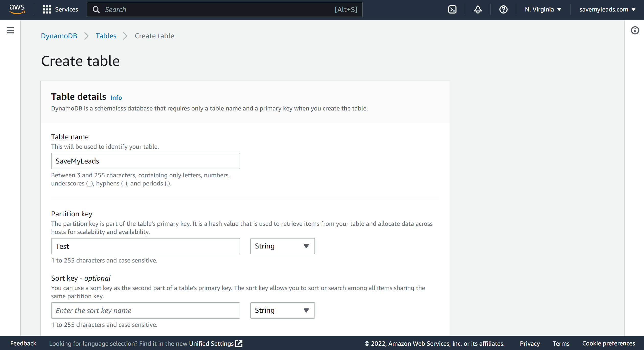The image size is (644, 350).
Task: Open the savemyleads.com account menu
Action: 607,9
